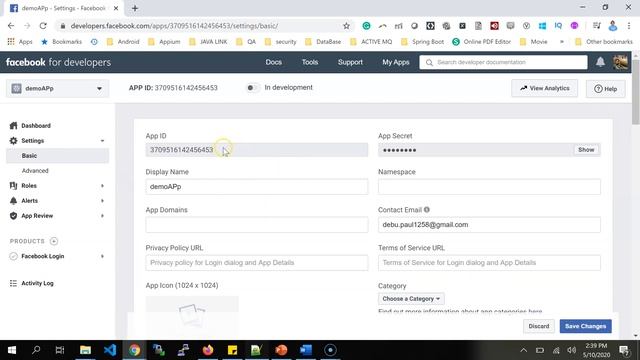Open Firefox from the taskbar
Screen dimensions: 640x360
208,350
